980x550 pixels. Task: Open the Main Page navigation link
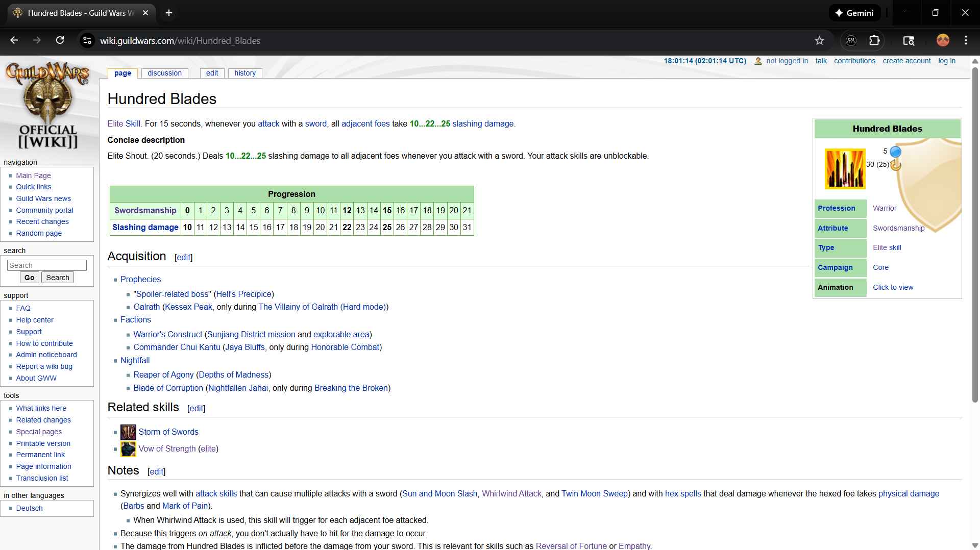click(x=33, y=176)
